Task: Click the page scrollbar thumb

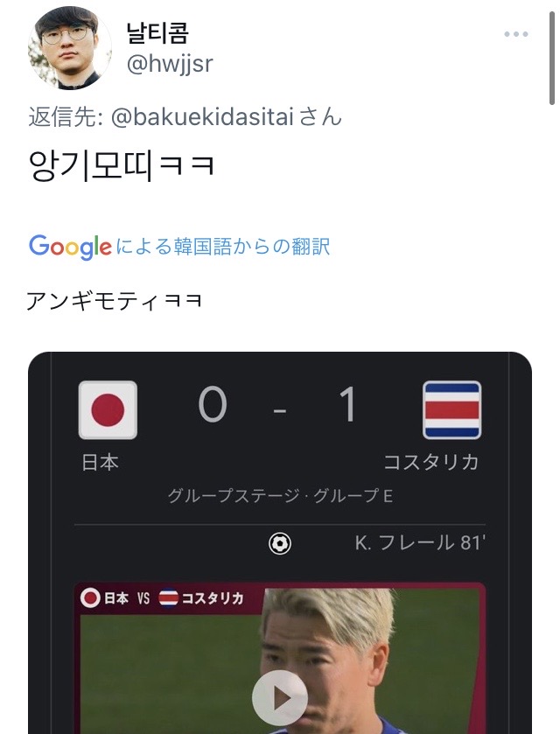Action: 552,57
